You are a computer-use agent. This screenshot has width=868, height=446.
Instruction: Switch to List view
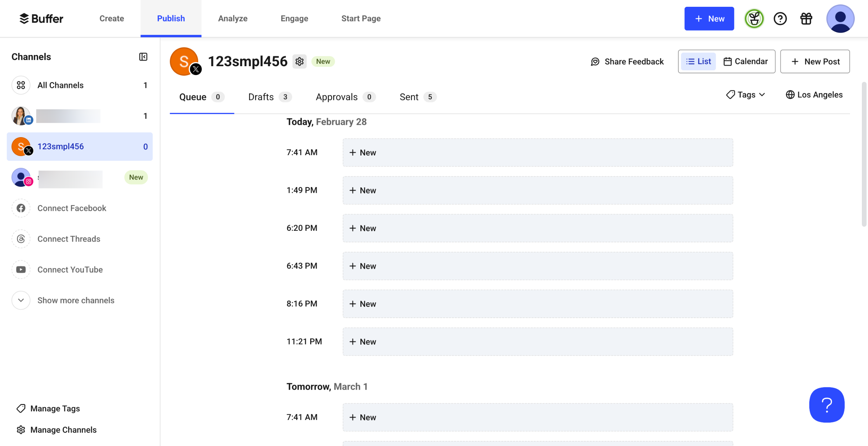[698, 61]
